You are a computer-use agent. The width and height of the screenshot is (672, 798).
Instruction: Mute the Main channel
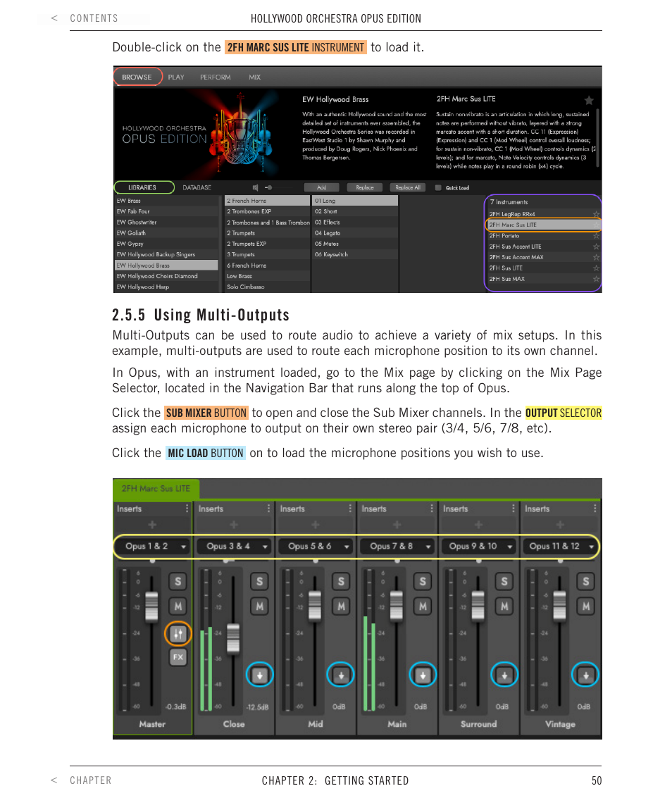pos(423,606)
